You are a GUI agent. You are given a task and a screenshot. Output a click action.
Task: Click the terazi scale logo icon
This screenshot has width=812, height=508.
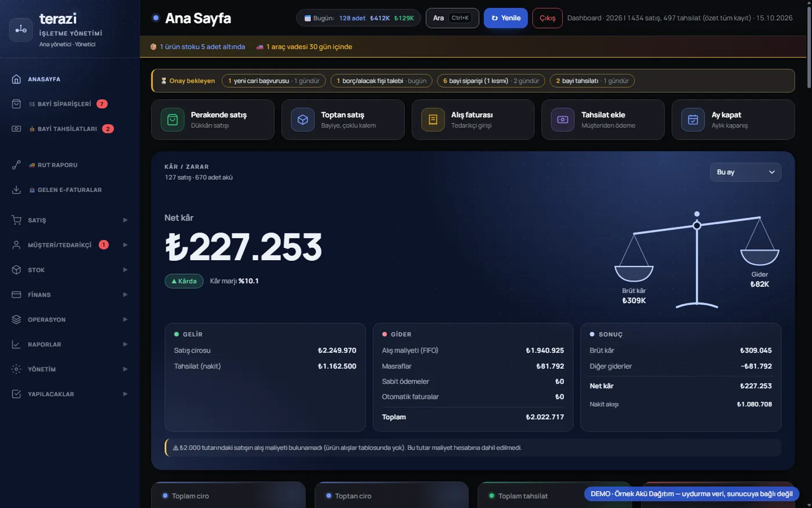[x=21, y=30]
